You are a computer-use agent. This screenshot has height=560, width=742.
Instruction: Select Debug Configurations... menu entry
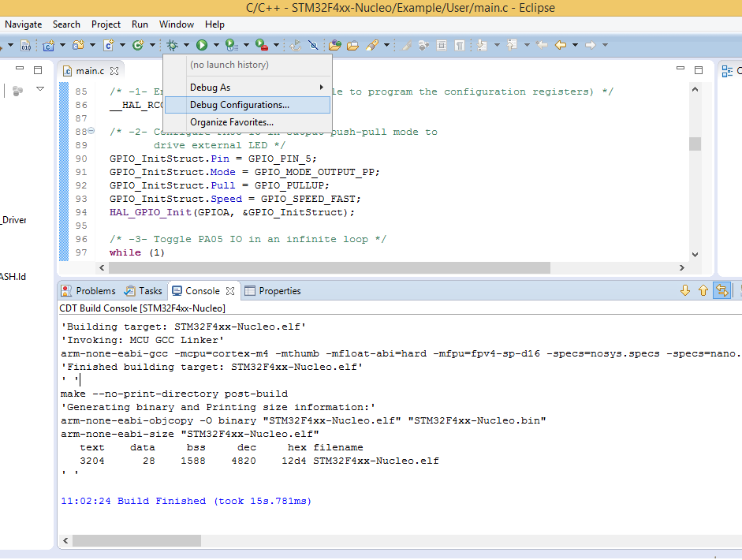click(x=240, y=104)
